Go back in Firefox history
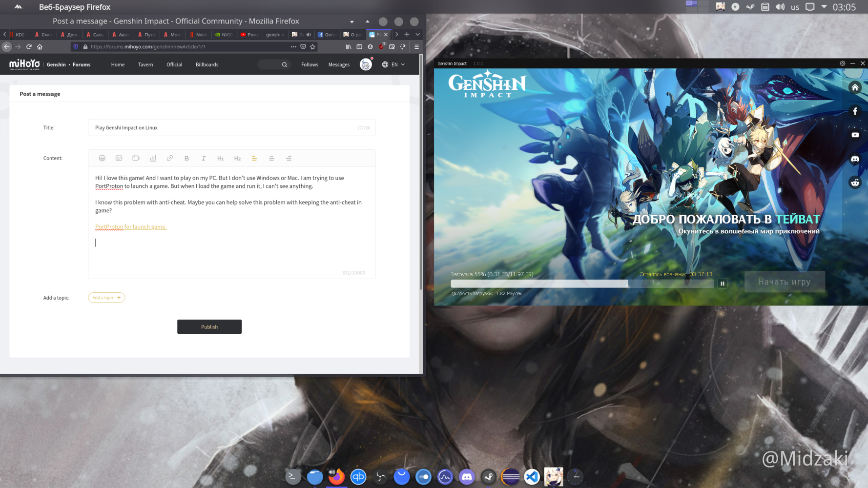 tap(7, 47)
